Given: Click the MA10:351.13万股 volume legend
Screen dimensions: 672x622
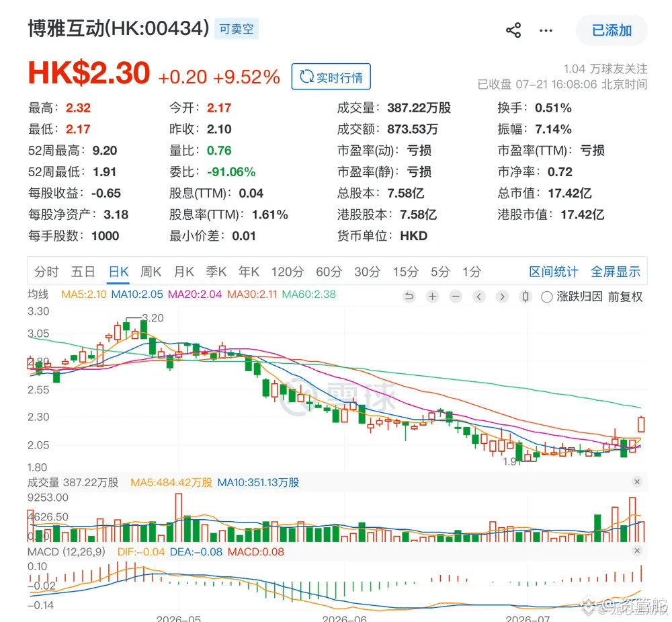Looking at the screenshot, I should [258, 483].
